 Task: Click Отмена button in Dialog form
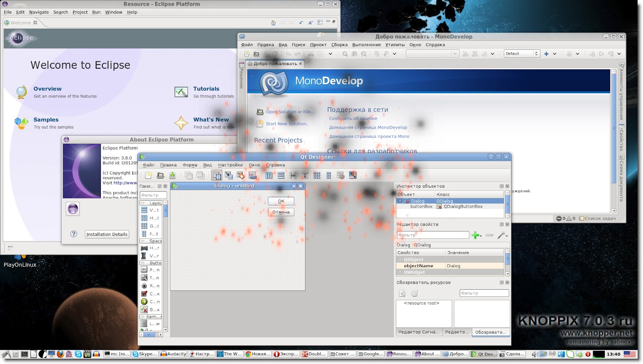281,212
